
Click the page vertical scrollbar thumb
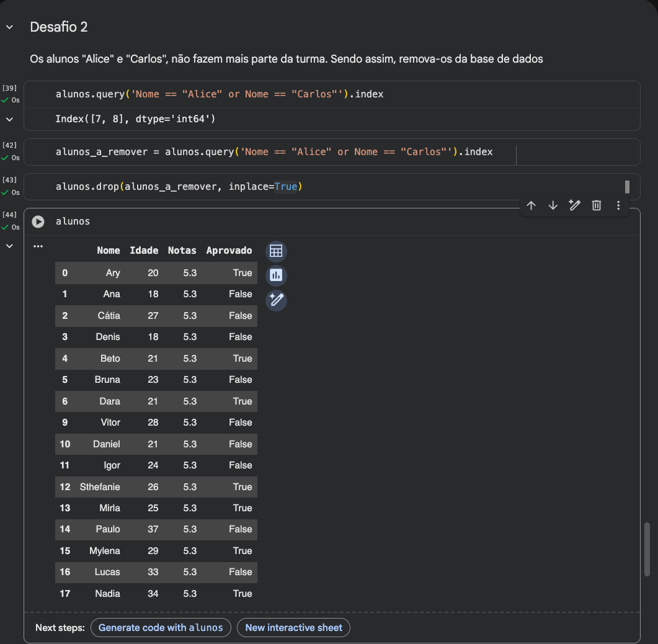coord(647,549)
